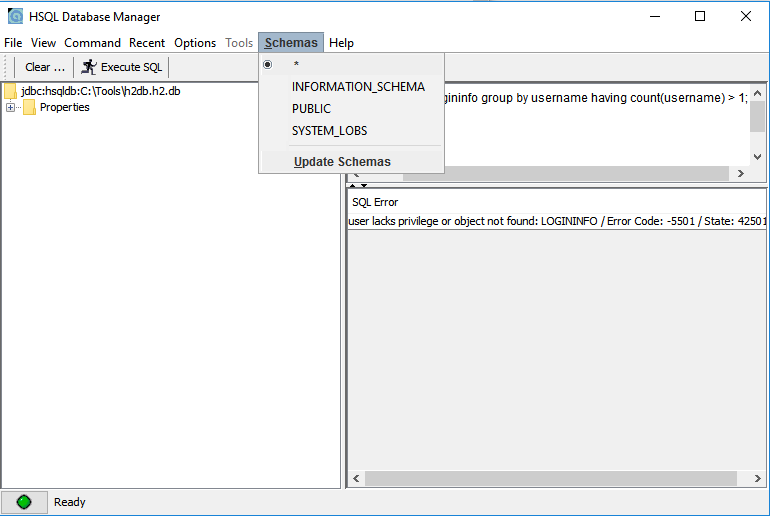
Task: Click the query editor vertical scrollbar thumb
Action: point(757,116)
